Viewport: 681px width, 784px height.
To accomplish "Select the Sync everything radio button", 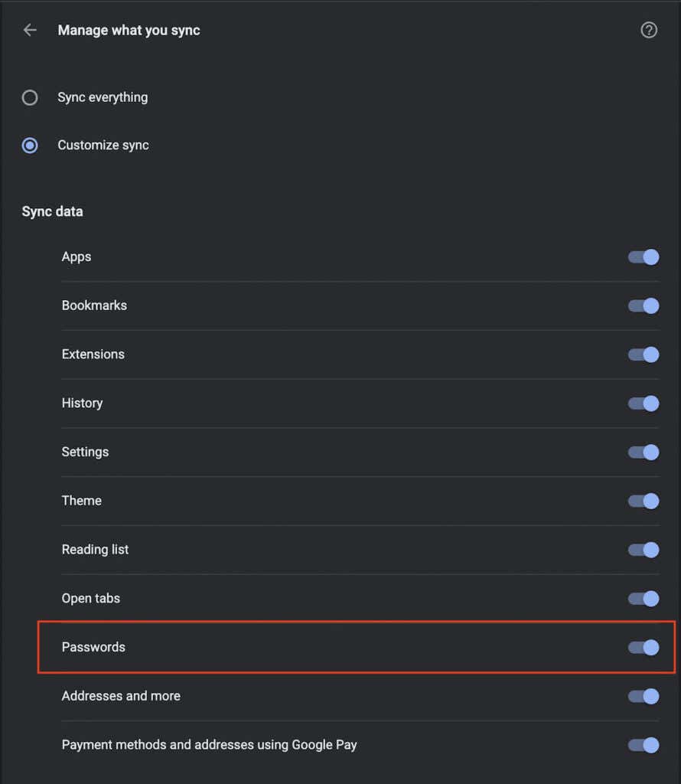I will (x=30, y=97).
